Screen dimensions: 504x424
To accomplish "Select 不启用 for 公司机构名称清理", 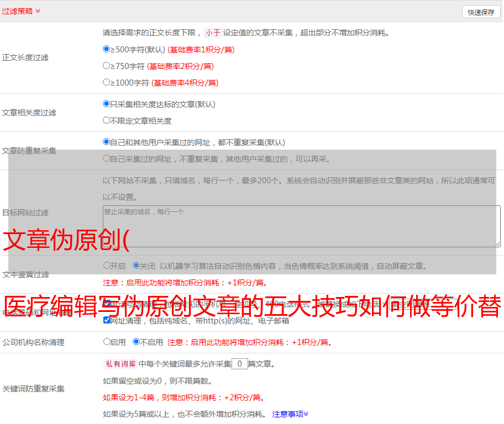I will pyautogui.click(x=136, y=342).
